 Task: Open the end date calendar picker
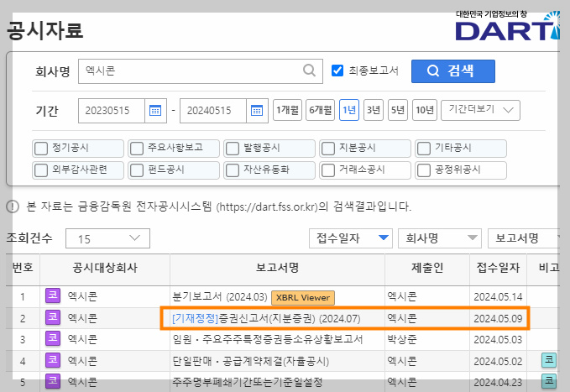(x=257, y=110)
